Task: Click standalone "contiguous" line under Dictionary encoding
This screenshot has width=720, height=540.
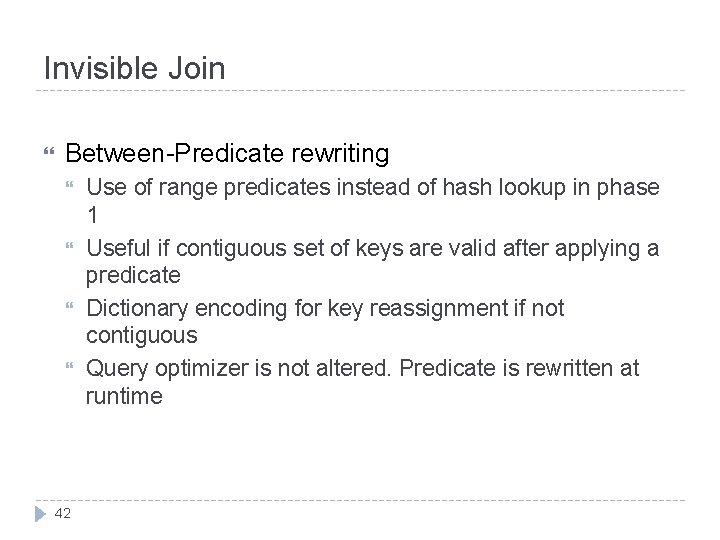Action: 141,337
